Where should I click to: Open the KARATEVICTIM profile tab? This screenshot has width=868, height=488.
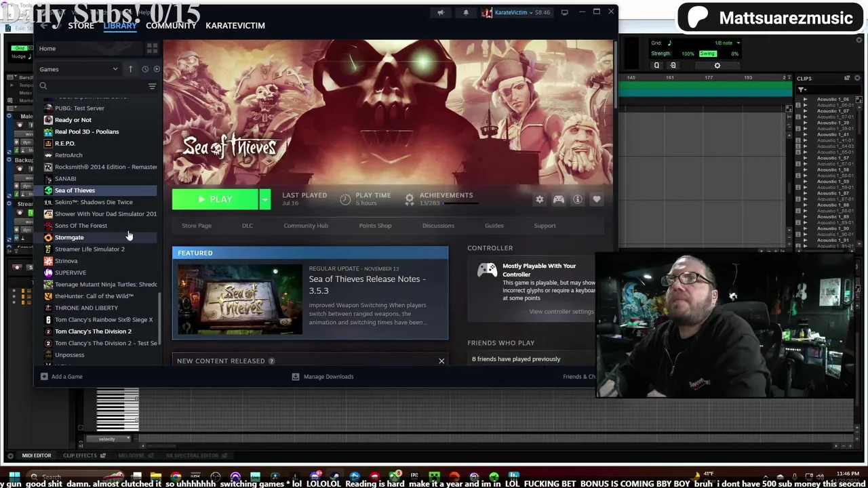pyautogui.click(x=235, y=25)
